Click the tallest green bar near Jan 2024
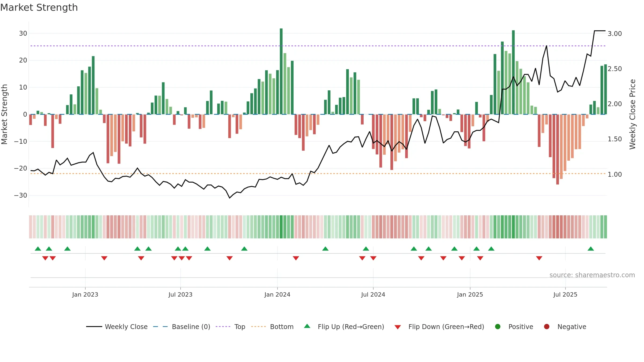This screenshot has height=362, width=644. coord(281,71)
